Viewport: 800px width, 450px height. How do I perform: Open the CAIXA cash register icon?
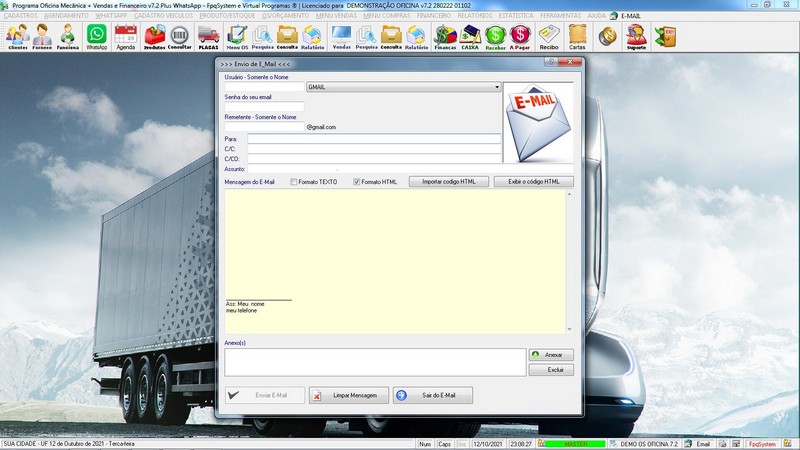[x=470, y=37]
